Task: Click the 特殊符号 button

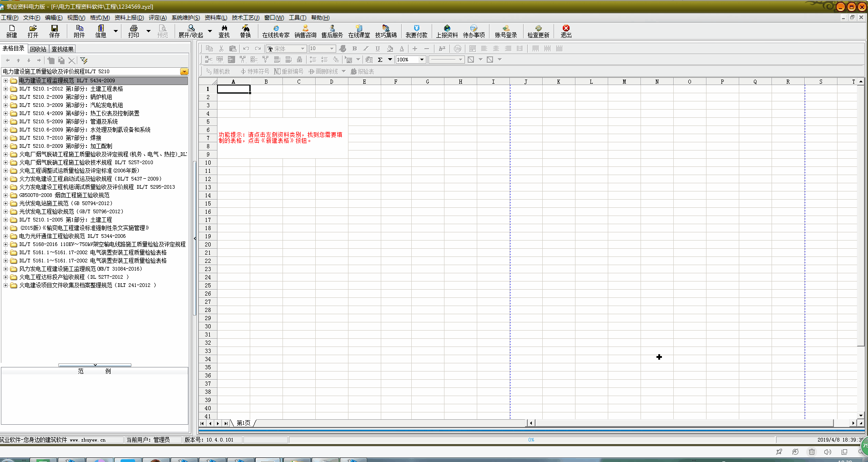Action: (x=255, y=71)
